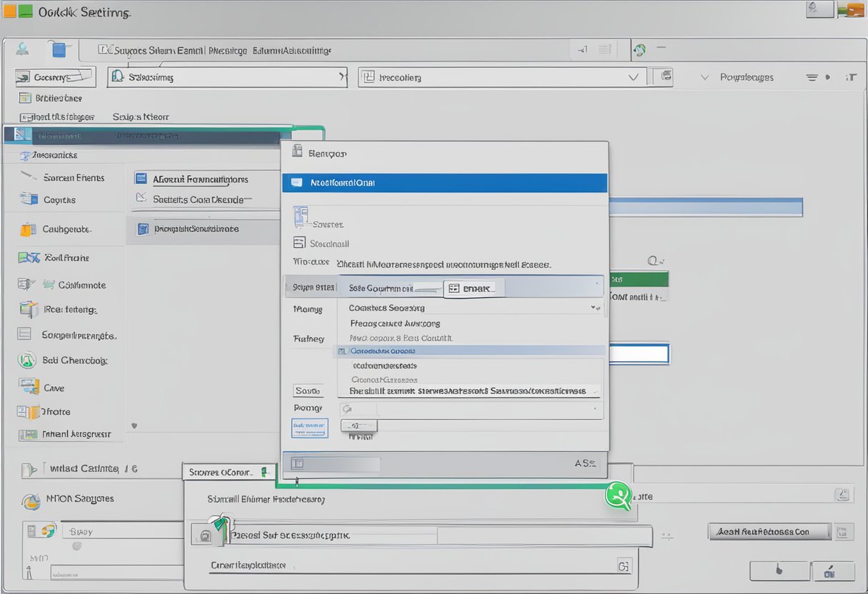The height and width of the screenshot is (594, 868).
Task: Click the green refresh icon in top bar
Action: 640,49
